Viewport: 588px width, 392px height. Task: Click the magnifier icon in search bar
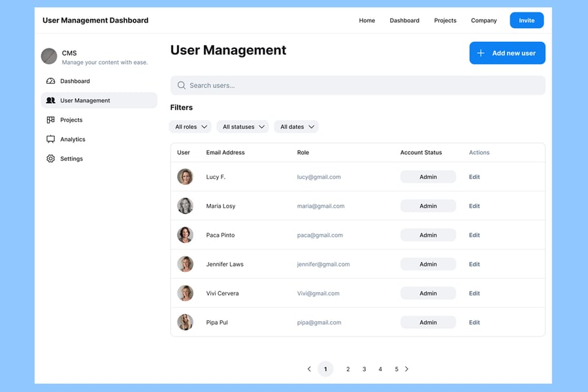pyautogui.click(x=182, y=86)
